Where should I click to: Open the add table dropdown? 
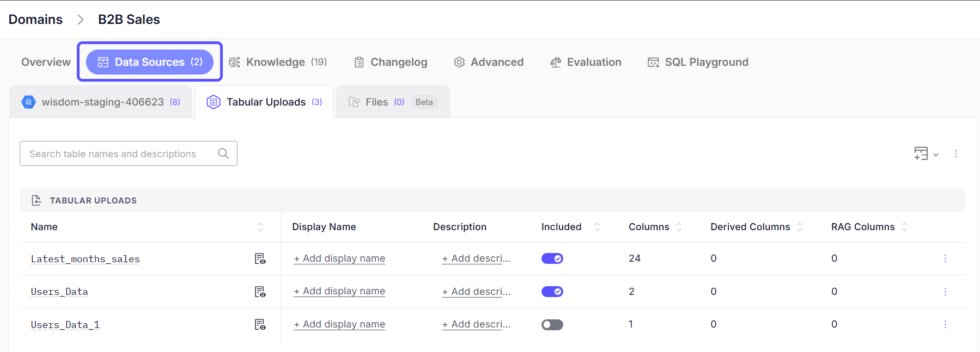click(926, 154)
